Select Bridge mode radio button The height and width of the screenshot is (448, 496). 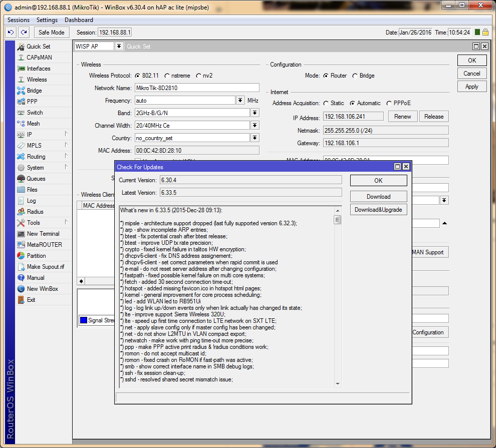pyautogui.click(x=355, y=76)
